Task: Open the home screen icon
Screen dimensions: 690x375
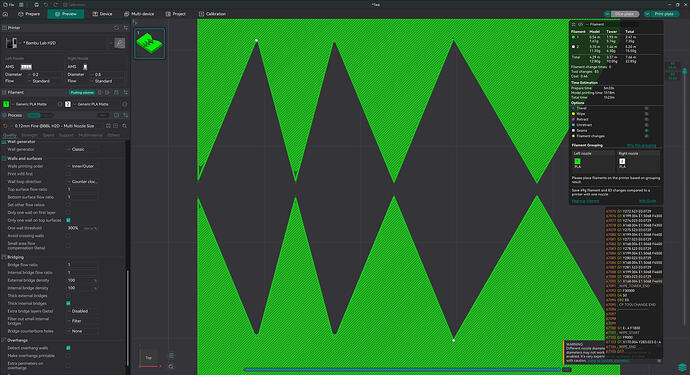Action: click(5, 14)
